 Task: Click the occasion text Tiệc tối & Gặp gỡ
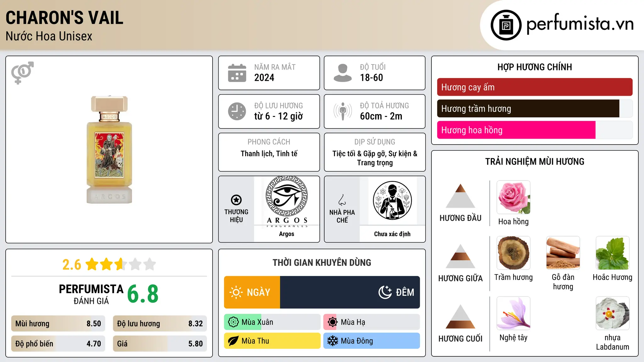point(359,154)
